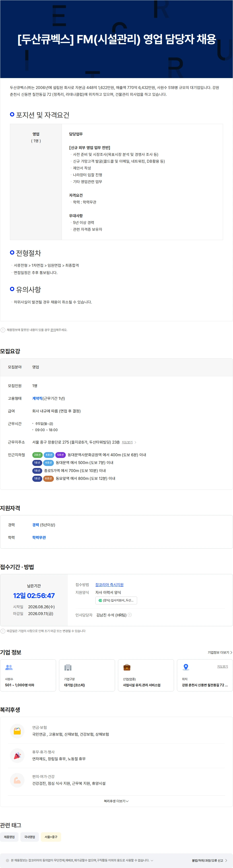233x868 pixels.
Task: Click the 4호선 badge on 동대문역사문화공원역 row
Action: pos(49,455)
